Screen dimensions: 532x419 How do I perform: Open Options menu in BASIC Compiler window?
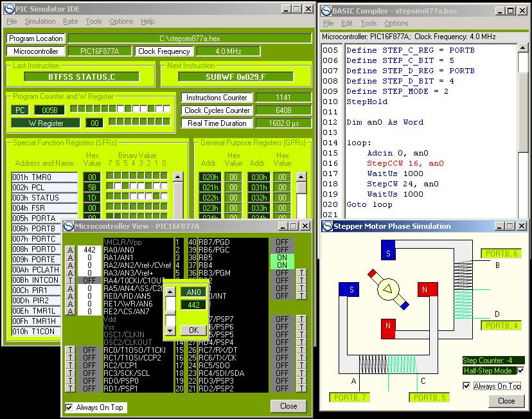coord(396,23)
